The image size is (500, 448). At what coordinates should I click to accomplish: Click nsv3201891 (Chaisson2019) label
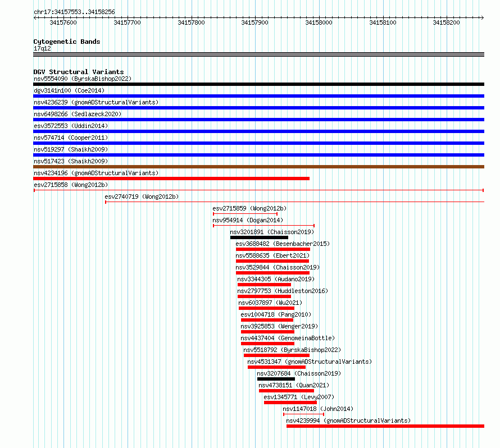pos(272,232)
